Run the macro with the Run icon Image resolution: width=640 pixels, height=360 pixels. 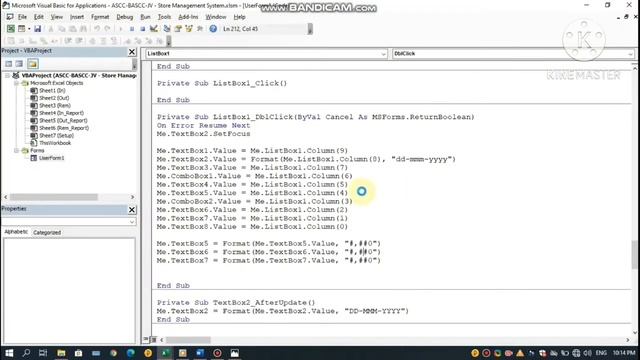(120, 29)
